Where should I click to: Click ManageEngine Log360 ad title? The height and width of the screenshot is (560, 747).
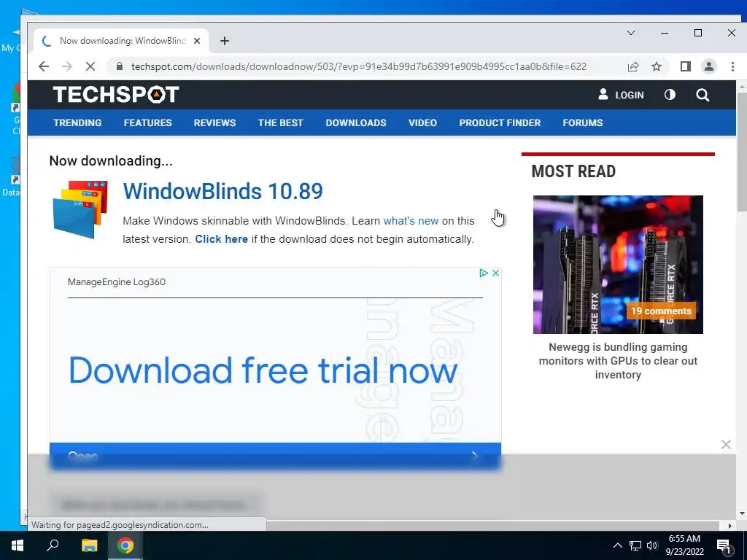[117, 282]
